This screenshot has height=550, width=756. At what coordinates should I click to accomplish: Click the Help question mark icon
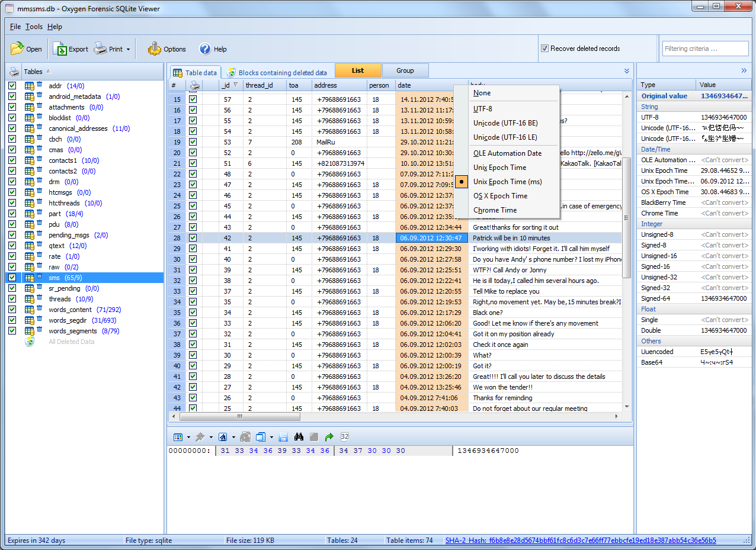pos(205,49)
